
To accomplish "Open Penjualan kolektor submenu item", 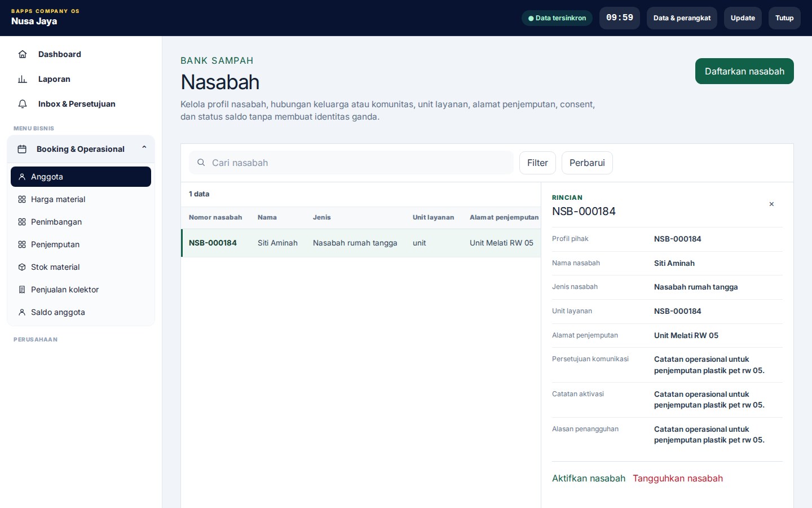I will click(81, 290).
